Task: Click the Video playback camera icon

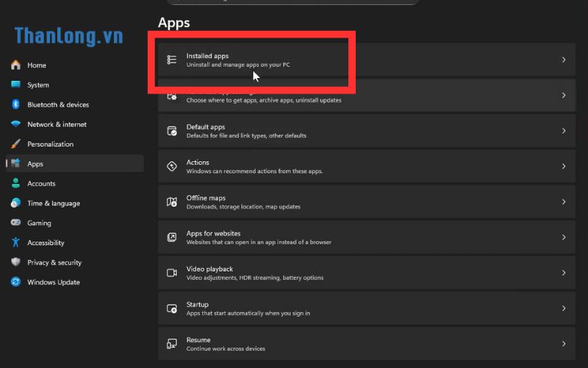Action: pyautogui.click(x=172, y=273)
